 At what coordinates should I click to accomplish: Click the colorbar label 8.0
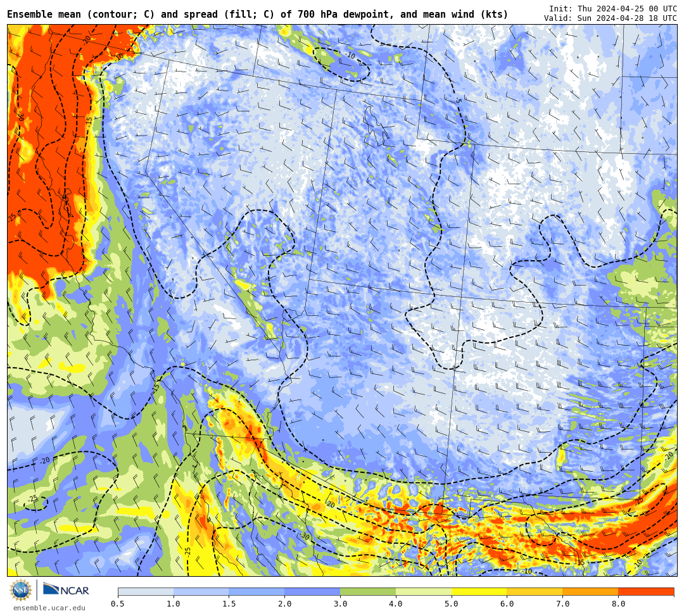pos(618,604)
